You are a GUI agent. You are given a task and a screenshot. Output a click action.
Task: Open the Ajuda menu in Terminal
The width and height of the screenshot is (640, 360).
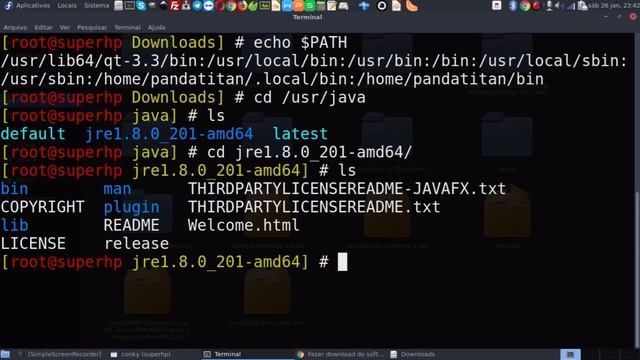coord(156,27)
